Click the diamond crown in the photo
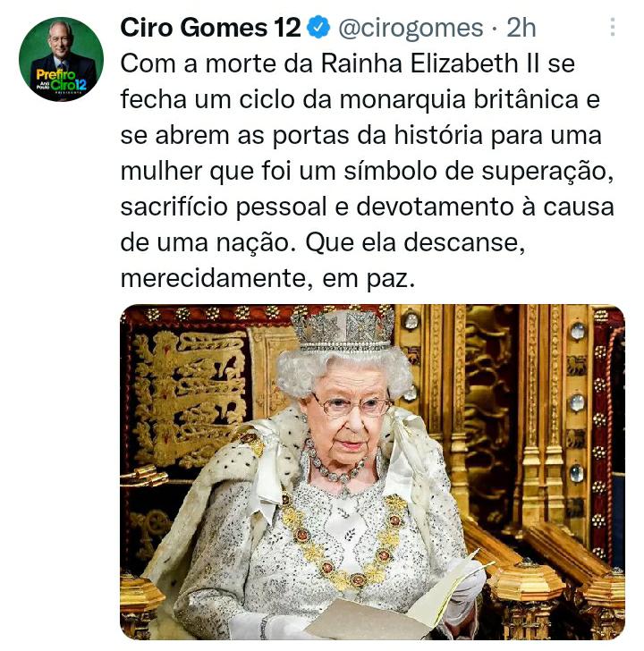 [x=343, y=329]
